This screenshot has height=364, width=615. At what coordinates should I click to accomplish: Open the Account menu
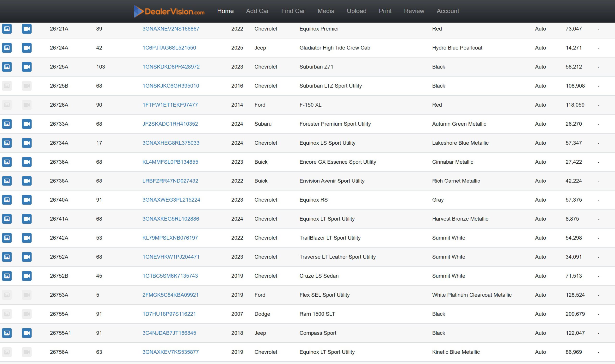[448, 11]
